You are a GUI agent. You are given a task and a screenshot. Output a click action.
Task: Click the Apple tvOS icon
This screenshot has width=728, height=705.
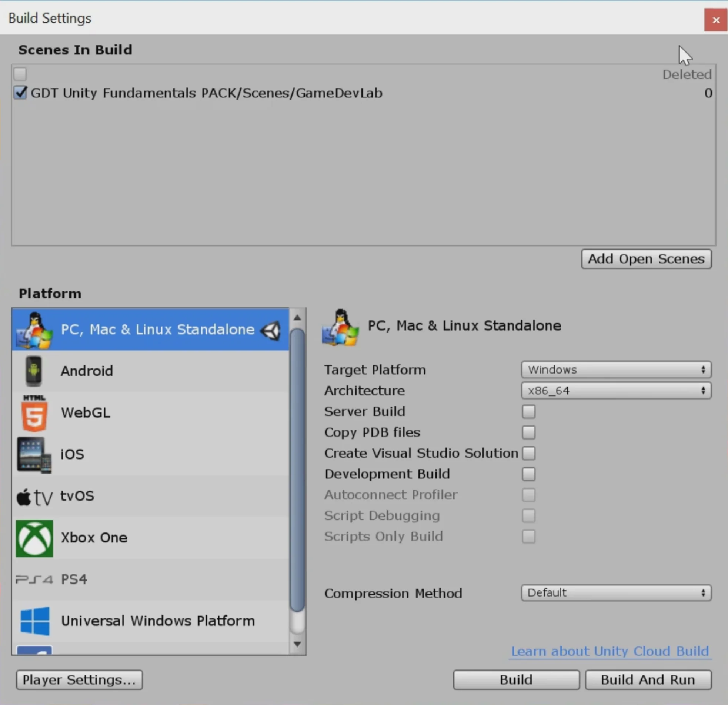34,497
